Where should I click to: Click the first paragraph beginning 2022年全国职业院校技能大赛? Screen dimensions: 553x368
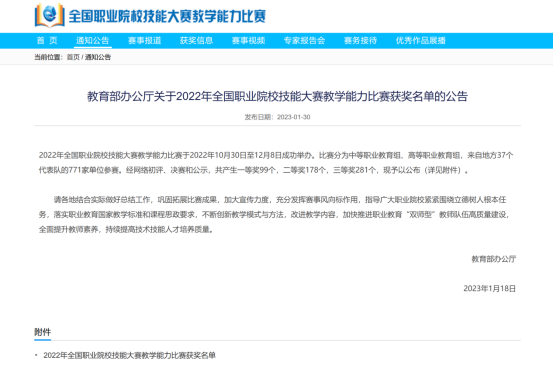pyautogui.click(x=276, y=163)
